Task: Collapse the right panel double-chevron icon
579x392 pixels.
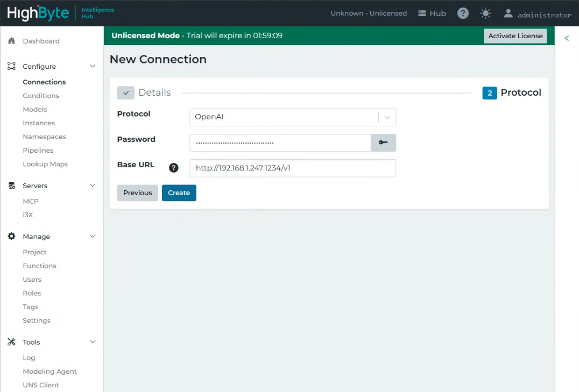Action: pyautogui.click(x=567, y=38)
